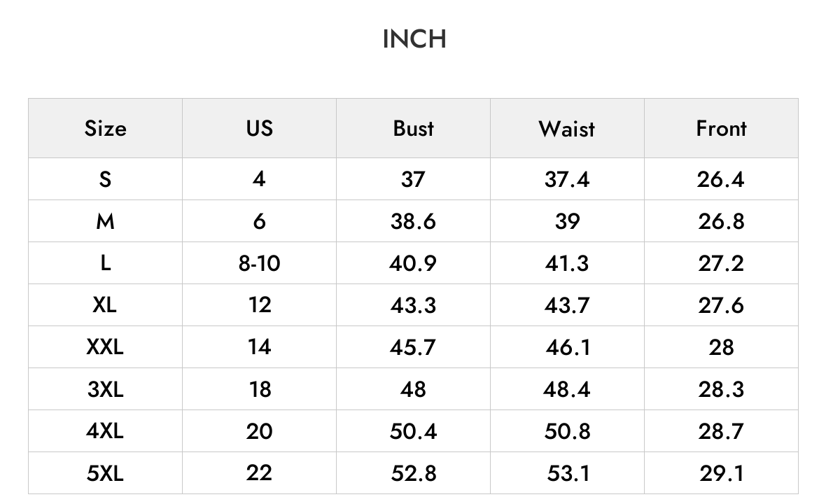Click the INCH heading
The image size is (826, 504).
(x=414, y=39)
